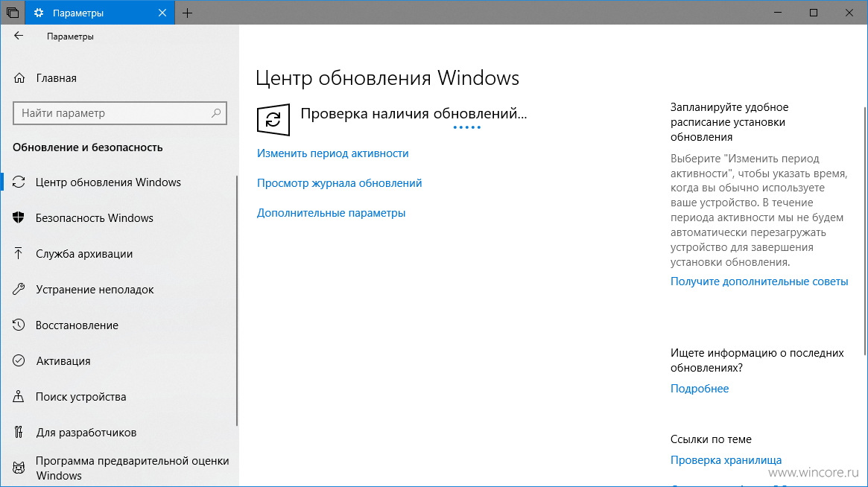The height and width of the screenshot is (487, 868).
Task: Click the checkmark circle icon for Активация
Action: tap(19, 361)
